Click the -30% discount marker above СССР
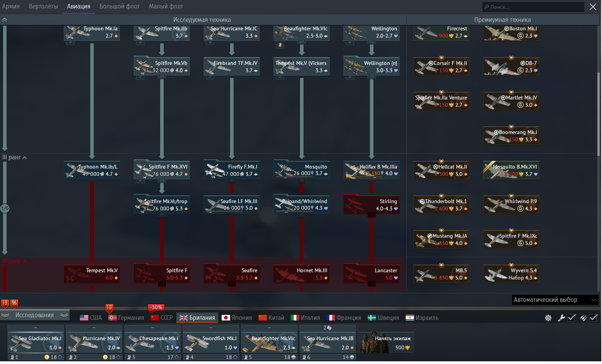Image resolution: width=602 pixels, height=364 pixels. 156,308
